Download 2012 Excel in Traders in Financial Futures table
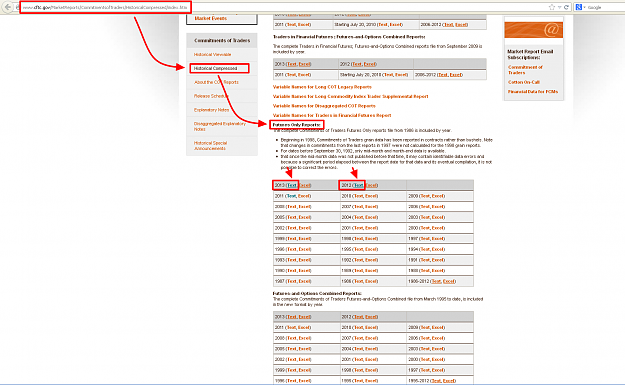The width and height of the screenshot is (625, 385). coord(369,64)
